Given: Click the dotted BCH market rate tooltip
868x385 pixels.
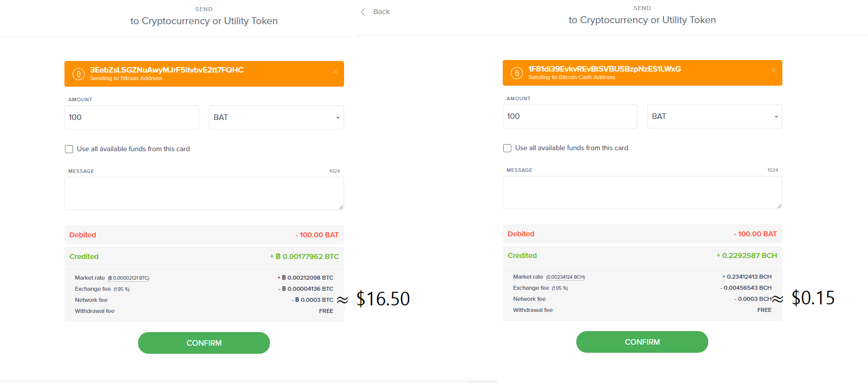Looking at the screenshot, I should coord(565,277).
